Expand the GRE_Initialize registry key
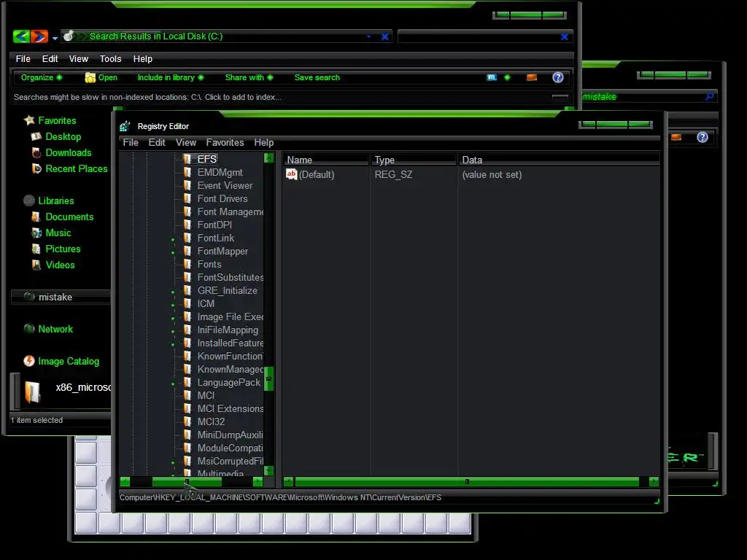This screenshot has height=560, width=747. click(x=173, y=292)
